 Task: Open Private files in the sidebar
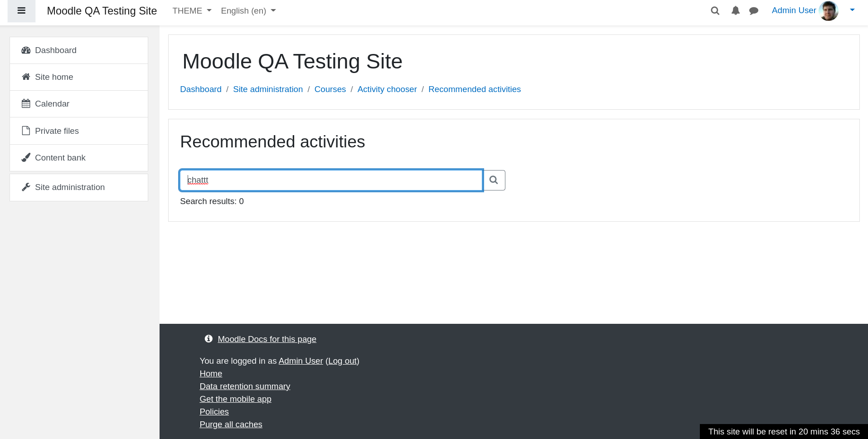coord(79,131)
